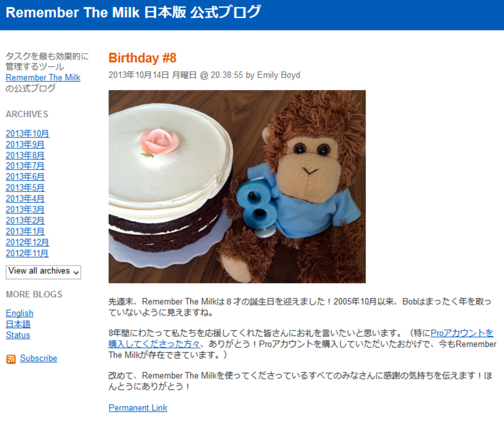Image resolution: width=504 pixels, height=421 pixels.
Task: Click the 2013年1月 archive link
Action: [x=25, y=231]
